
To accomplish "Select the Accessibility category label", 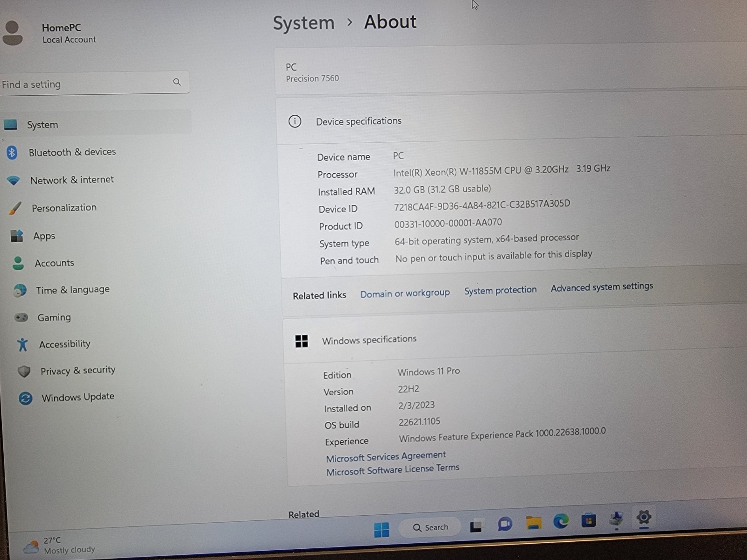I will [x=65, y=344].
